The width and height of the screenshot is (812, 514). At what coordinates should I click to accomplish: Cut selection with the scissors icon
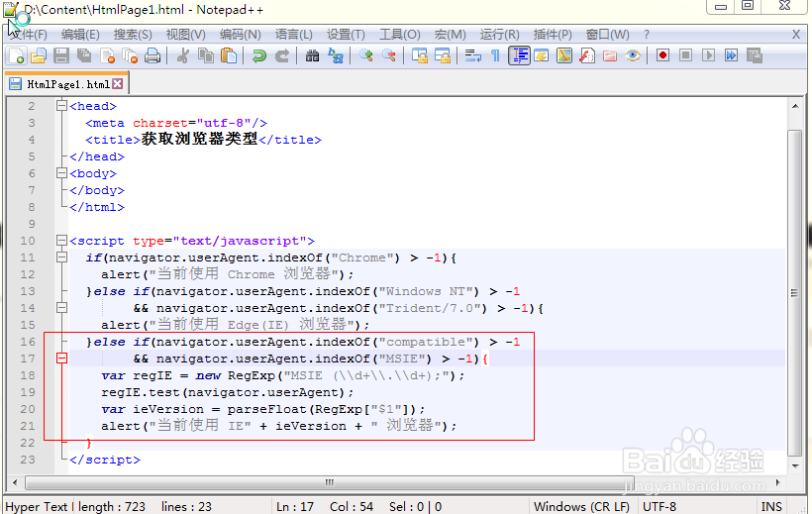click(x=183, y=55)
